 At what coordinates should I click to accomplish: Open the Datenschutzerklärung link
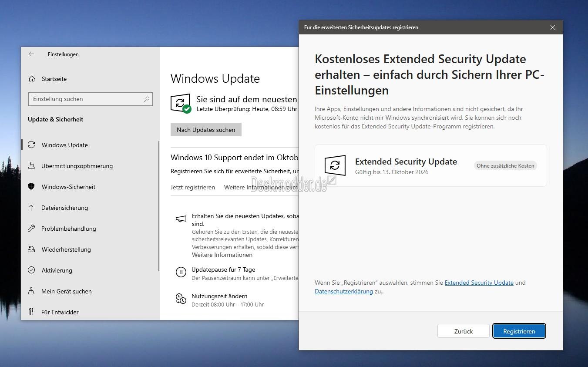(x=344, y=291)
